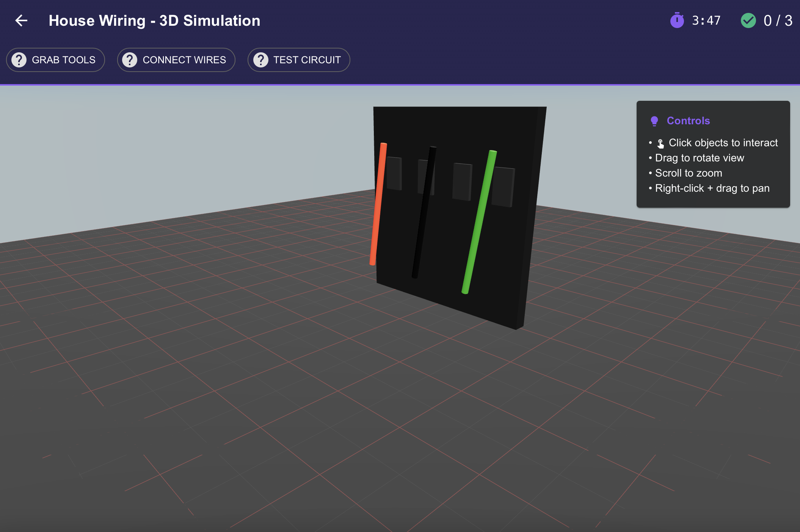Click the Controls panel heading
This screenshot has width=800, height=532.
pos(688,121)
